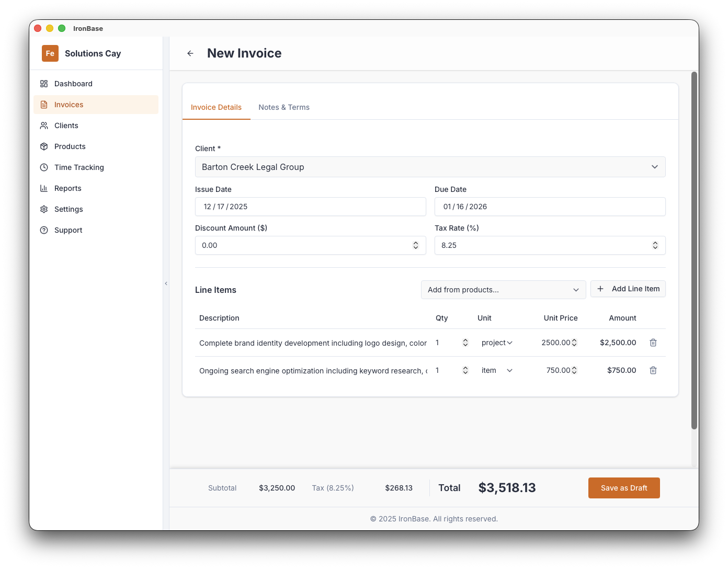Open the Client dropdown
Screen dimensions: 728x569
[430, 167]
